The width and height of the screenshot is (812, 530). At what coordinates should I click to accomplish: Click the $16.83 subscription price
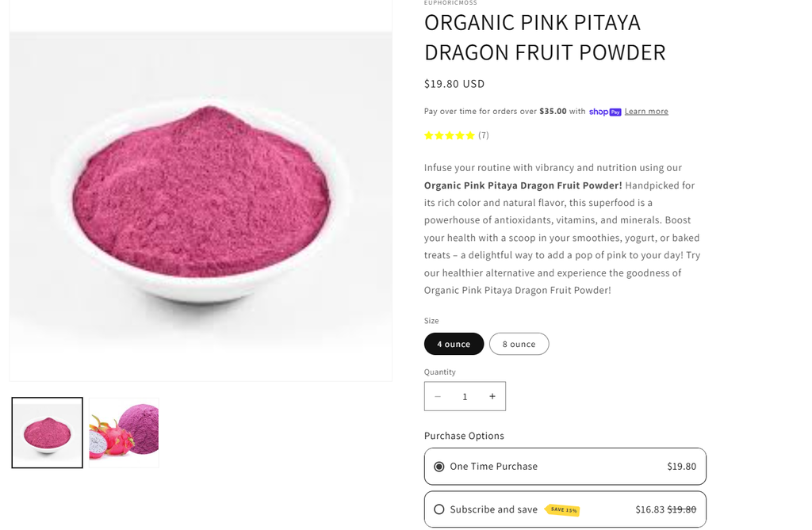point(649,509)
